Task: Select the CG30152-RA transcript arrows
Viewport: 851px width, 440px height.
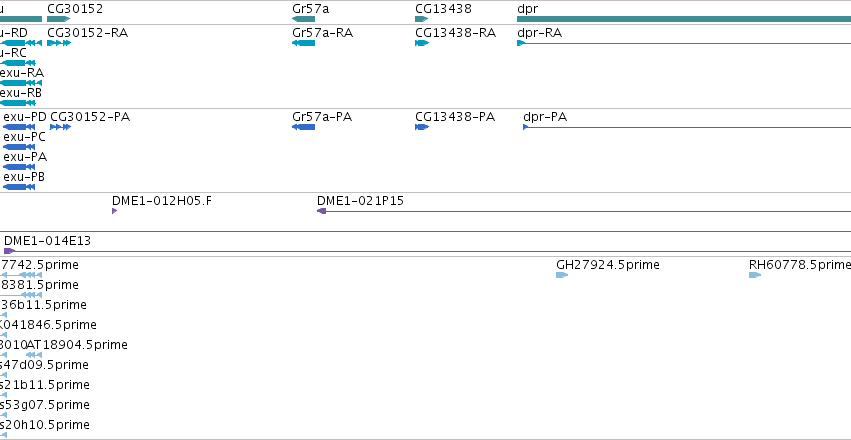Action: [x=59, y=43]
